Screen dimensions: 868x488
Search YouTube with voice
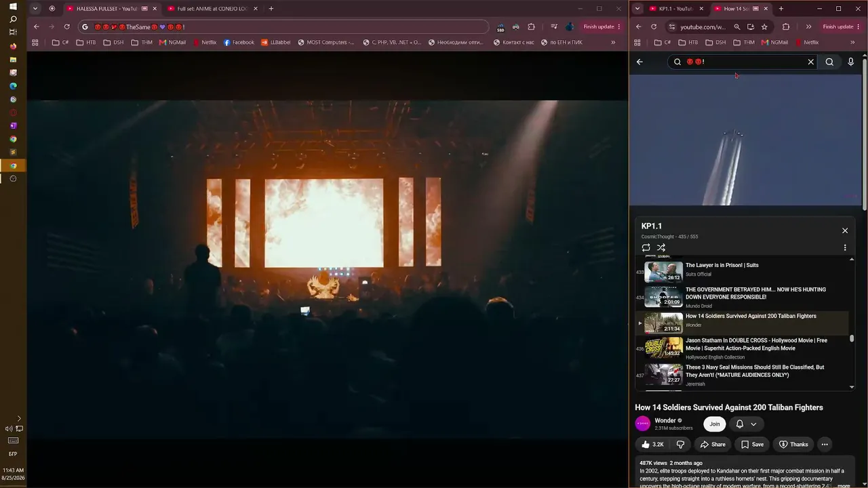851,62
